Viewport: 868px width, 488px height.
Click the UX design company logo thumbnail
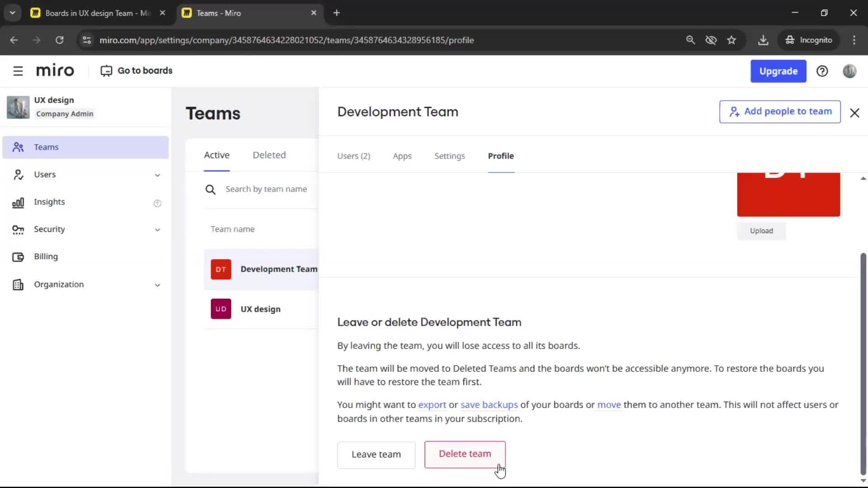18,107
